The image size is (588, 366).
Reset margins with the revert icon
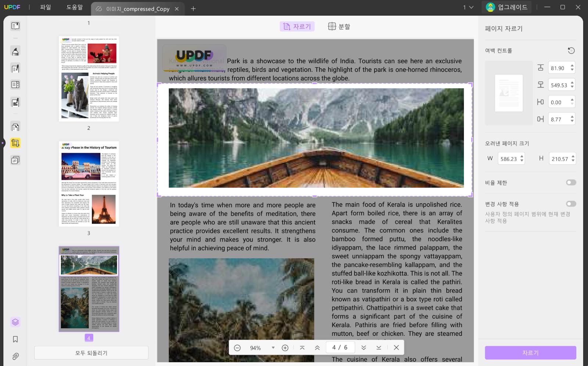(x=571, y=50)
